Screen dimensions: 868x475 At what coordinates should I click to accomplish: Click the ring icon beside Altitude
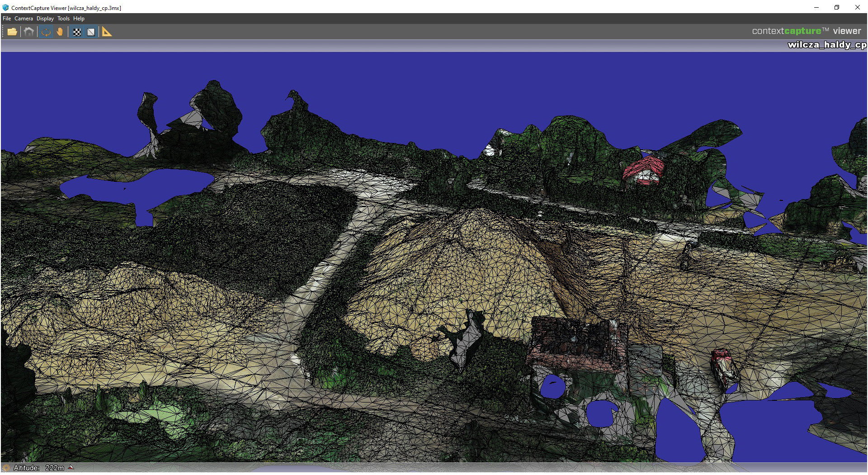pos(6,468)
